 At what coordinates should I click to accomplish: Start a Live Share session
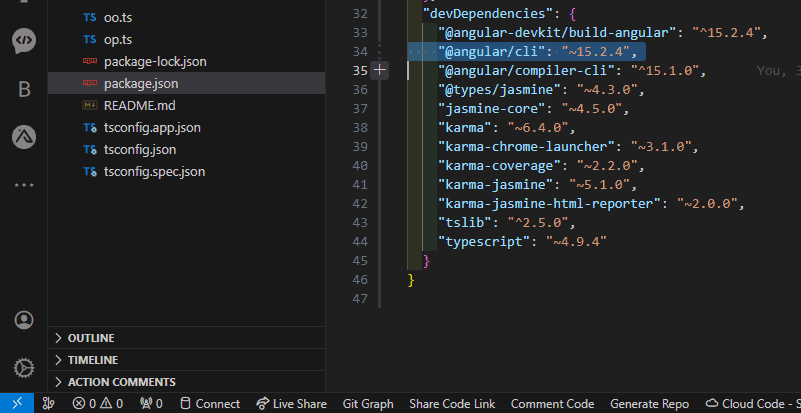coord(291,403)
